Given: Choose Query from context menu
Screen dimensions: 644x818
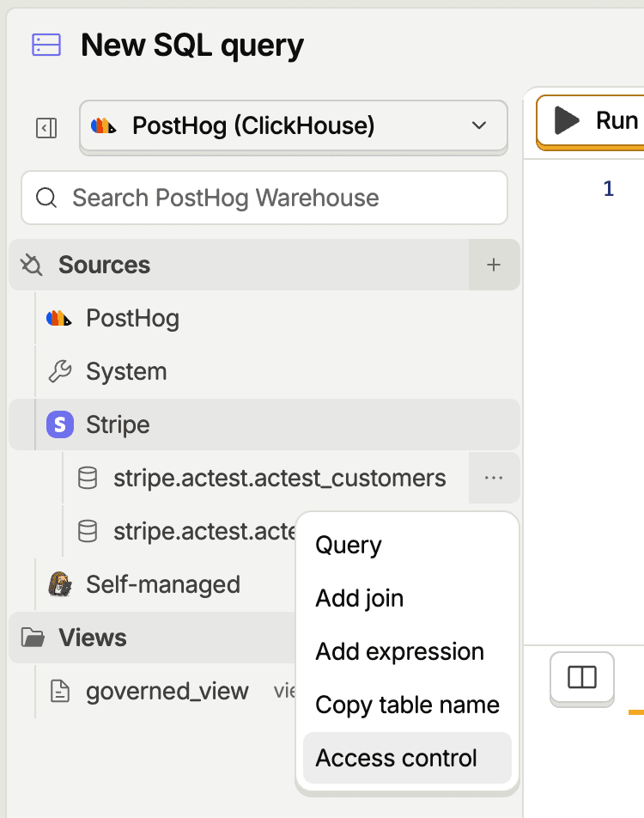Looking at the screenshot, I should 407,545.
